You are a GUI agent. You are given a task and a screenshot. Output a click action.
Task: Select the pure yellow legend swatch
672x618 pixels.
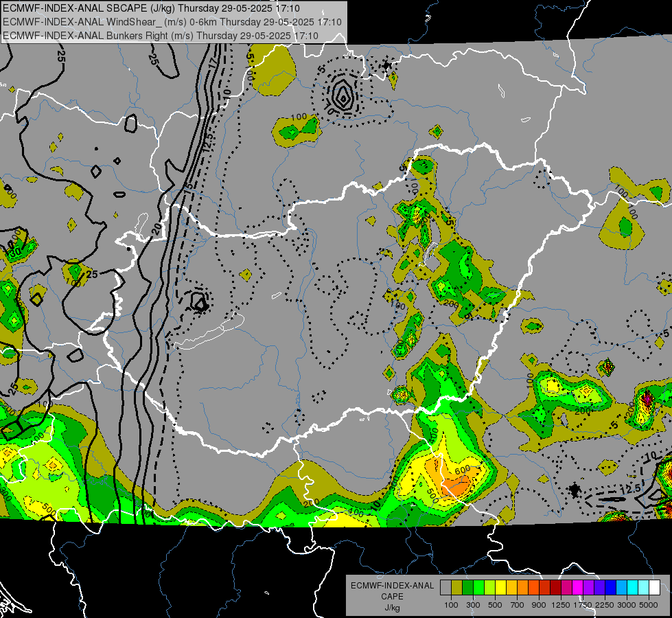coord(500,587)
